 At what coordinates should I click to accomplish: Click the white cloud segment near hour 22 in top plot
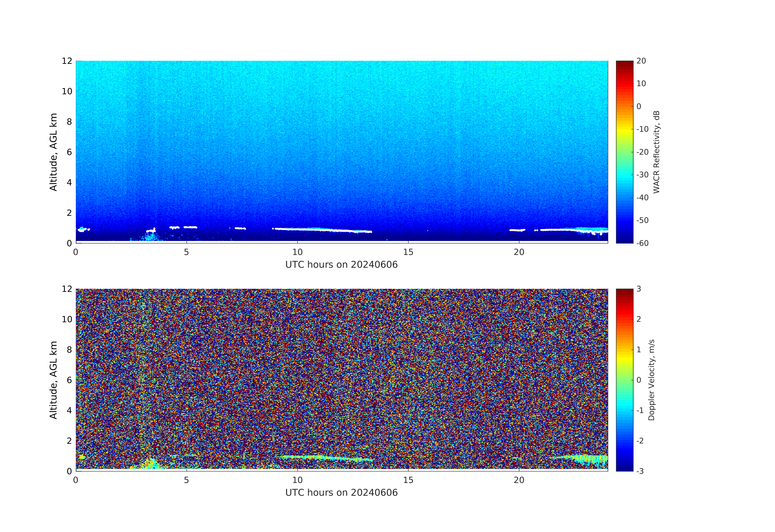(564, 230)
